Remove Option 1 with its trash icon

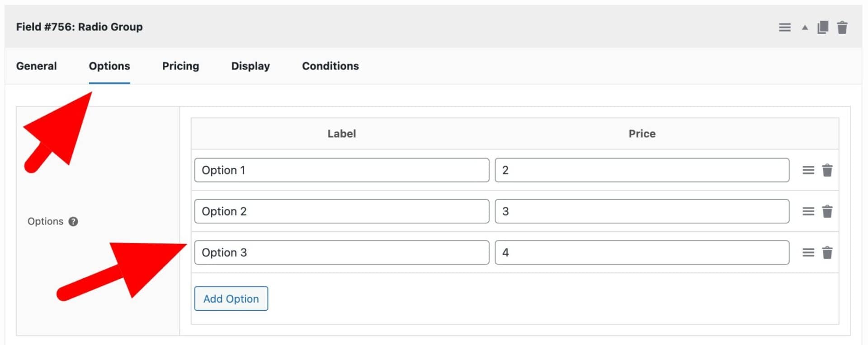pyautogui.click(x=828, y=170)
